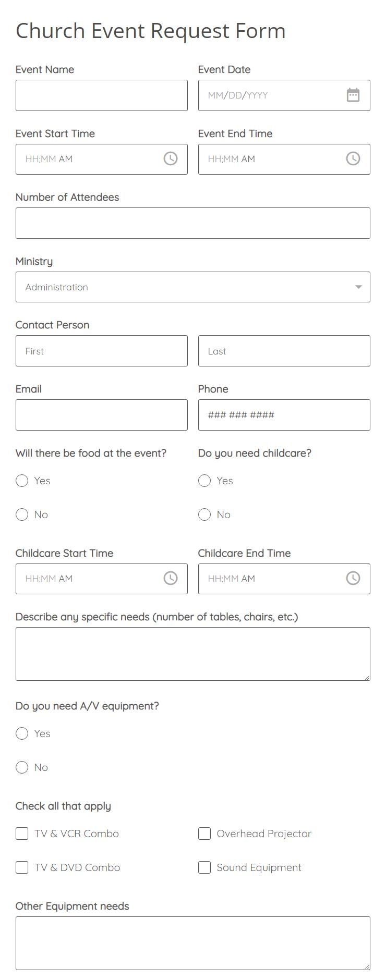
Task: Open the clock picker for Event End Time
Action: coord(353,159)
